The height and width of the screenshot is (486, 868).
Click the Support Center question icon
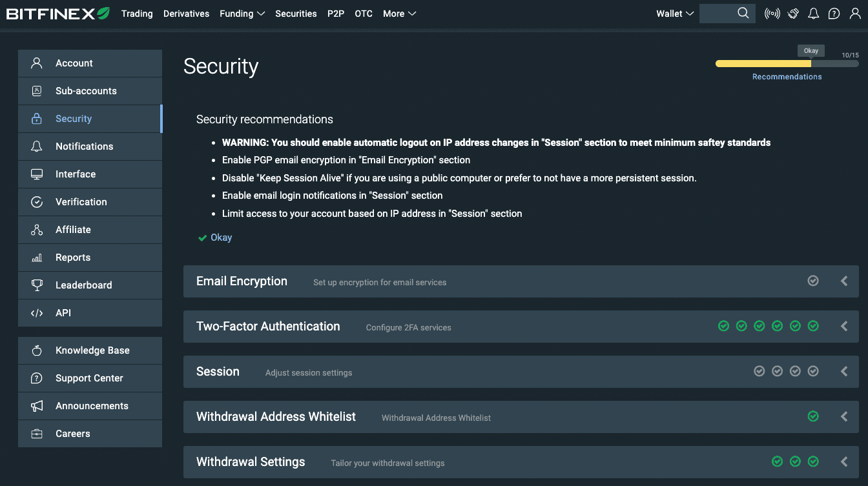click(37, 378)
